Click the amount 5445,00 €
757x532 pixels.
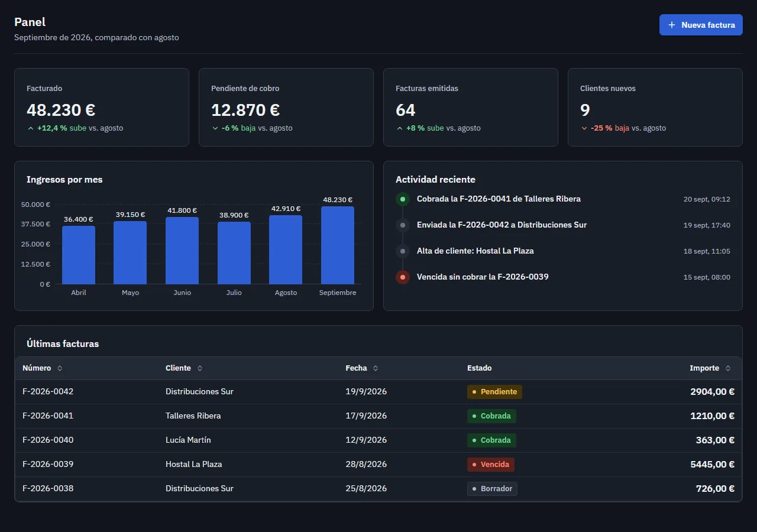[x=712, y=465]
